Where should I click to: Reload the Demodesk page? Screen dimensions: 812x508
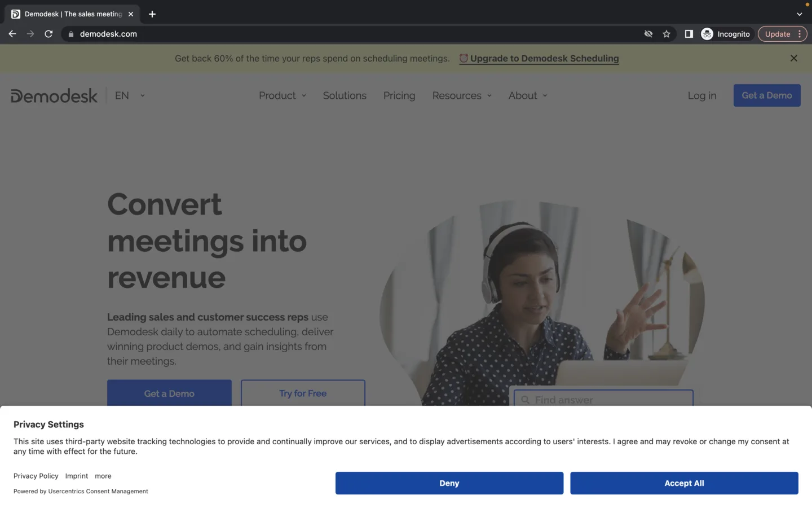(48, 34)
